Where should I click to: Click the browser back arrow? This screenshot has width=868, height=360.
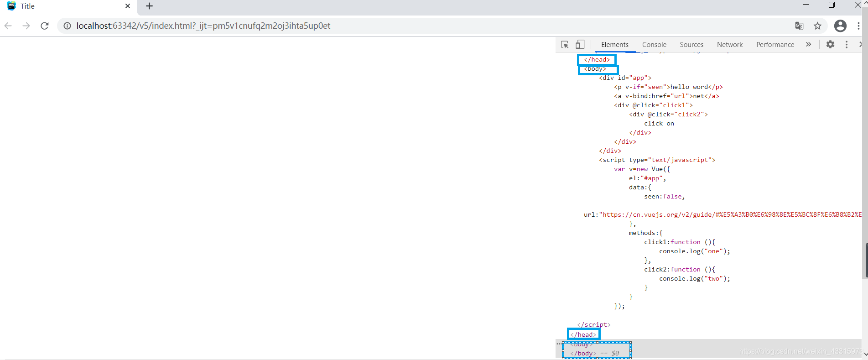8,26
